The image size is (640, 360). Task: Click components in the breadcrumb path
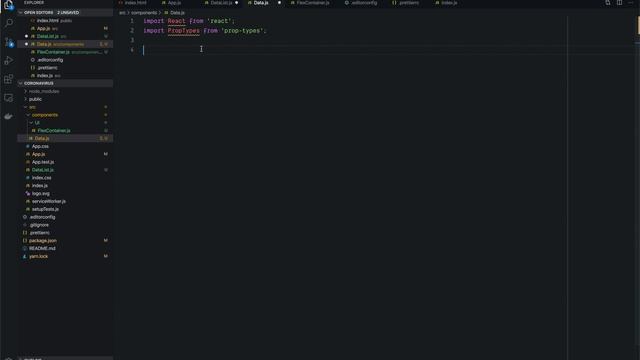pos(144,13)
